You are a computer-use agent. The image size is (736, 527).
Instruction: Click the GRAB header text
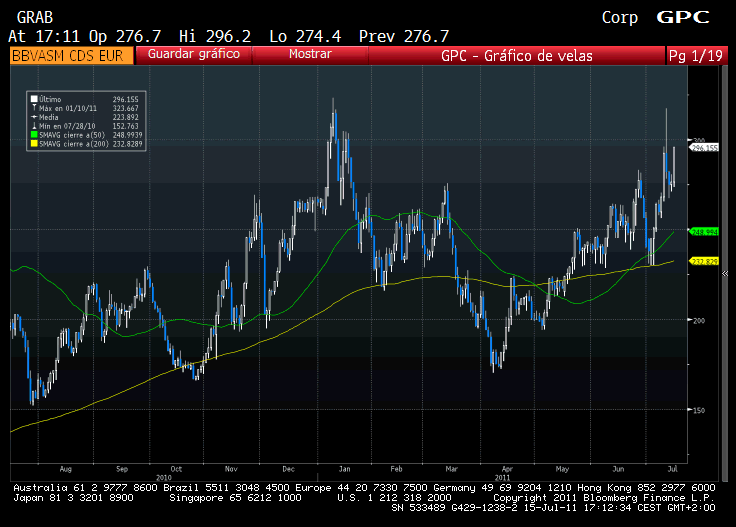tap(35, 17)
